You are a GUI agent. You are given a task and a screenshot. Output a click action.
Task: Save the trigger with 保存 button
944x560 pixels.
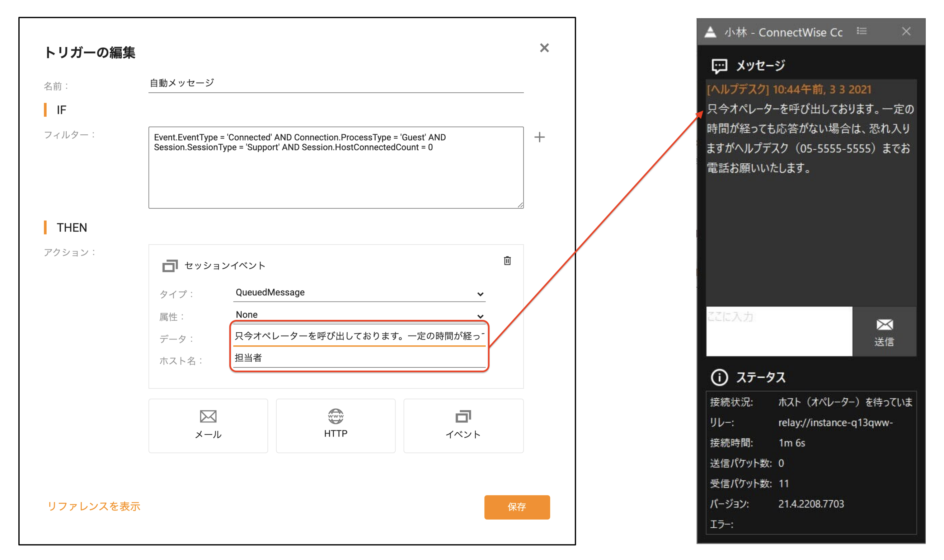(x=517, y=507)
